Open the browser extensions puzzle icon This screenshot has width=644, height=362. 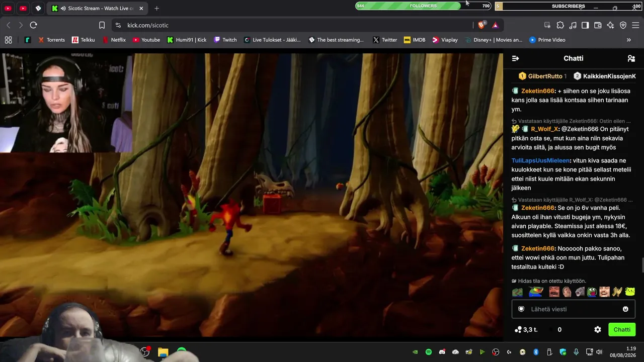point(560,25)
